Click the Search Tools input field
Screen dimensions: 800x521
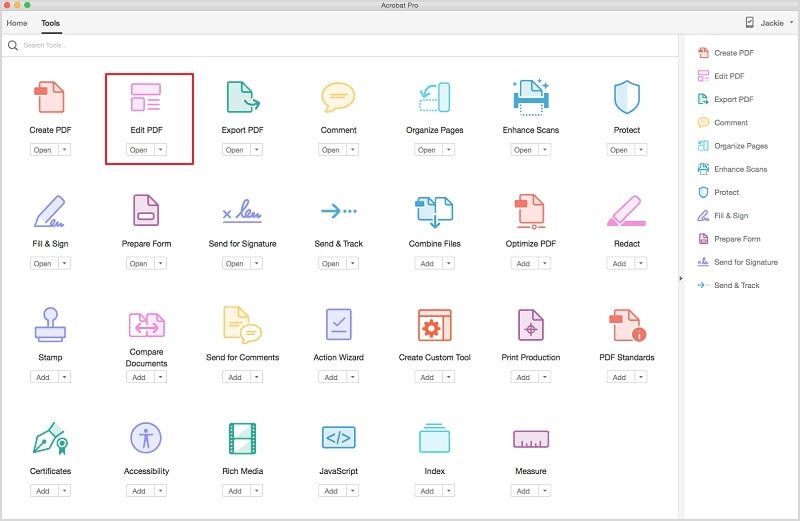tap(342, 45)
